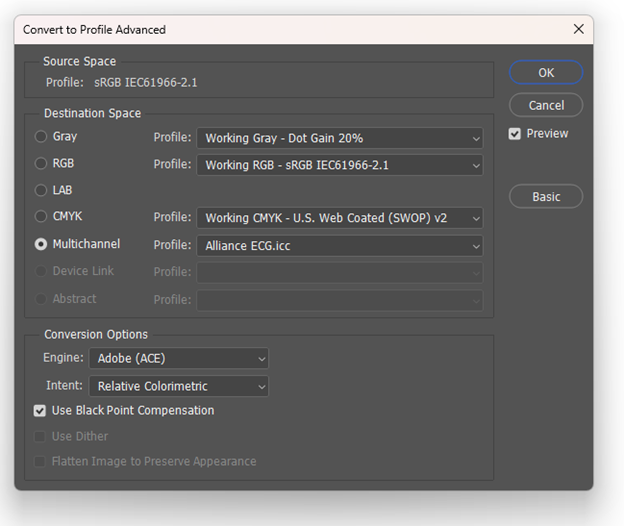Open the Gray profile dropdown
Viewport: 624px width, 526px height.
[339, 138]
